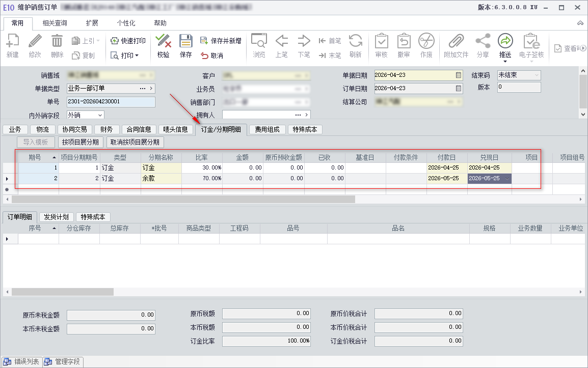
Task: Open the 常用 ribbon tab
Action: coord(17,23)
